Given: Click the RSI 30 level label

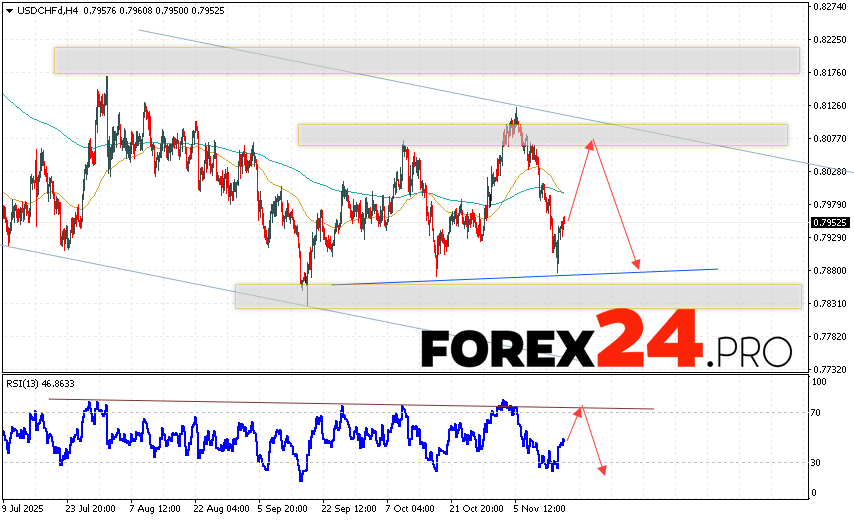Looking at the screenshot, I should point(817,462).
